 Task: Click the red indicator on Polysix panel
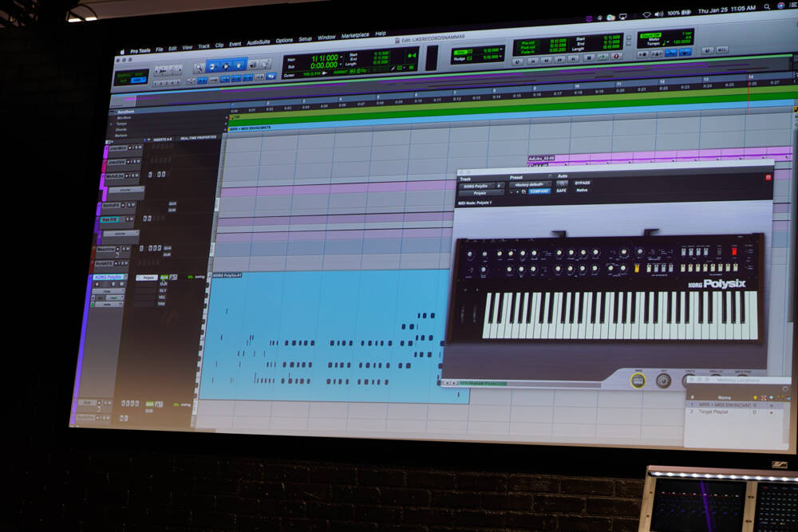(734, 251)
